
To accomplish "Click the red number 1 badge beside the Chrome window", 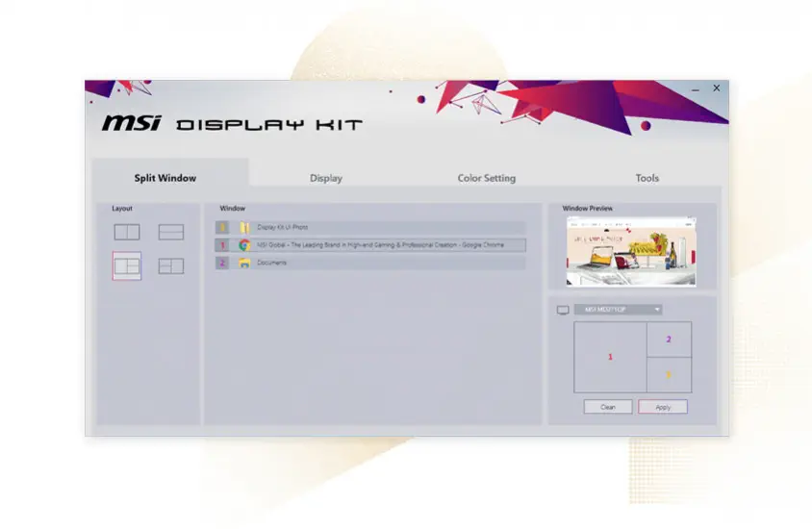I will coord(222,245).
